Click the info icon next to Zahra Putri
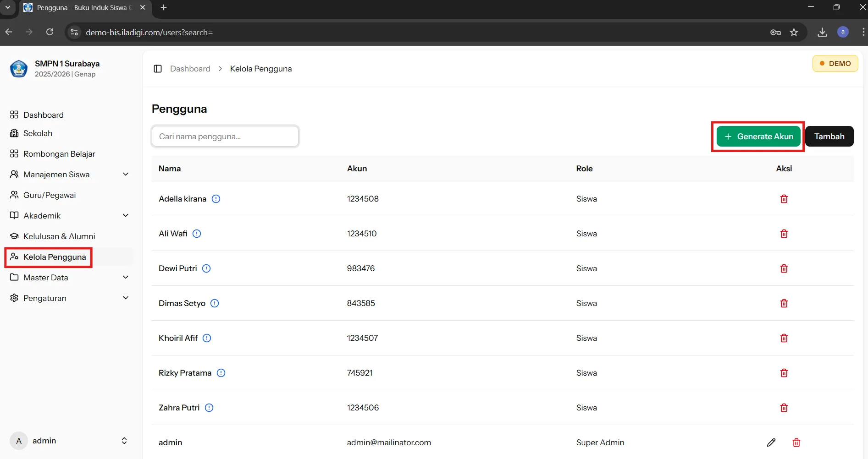Screen dimensions: 868x459 (209, 408)
